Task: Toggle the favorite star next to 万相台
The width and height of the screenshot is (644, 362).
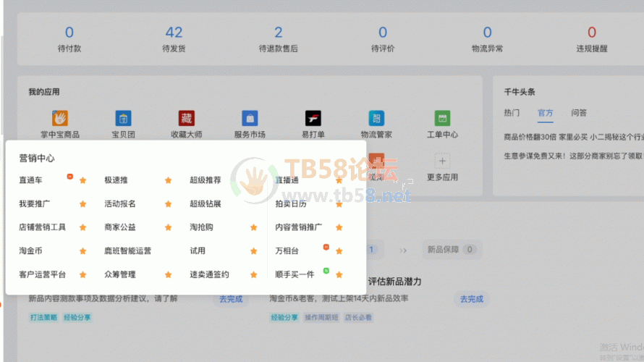Action: [x=339, y=251]
